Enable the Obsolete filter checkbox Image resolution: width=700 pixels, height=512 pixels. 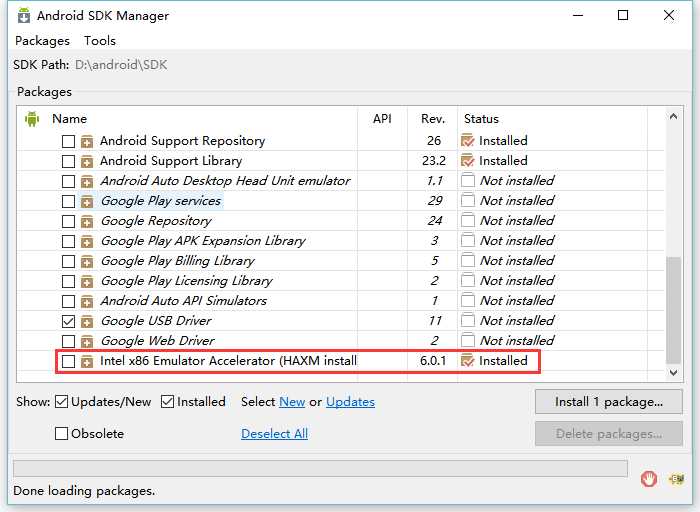pyautogui.click(x=61, y=433)
